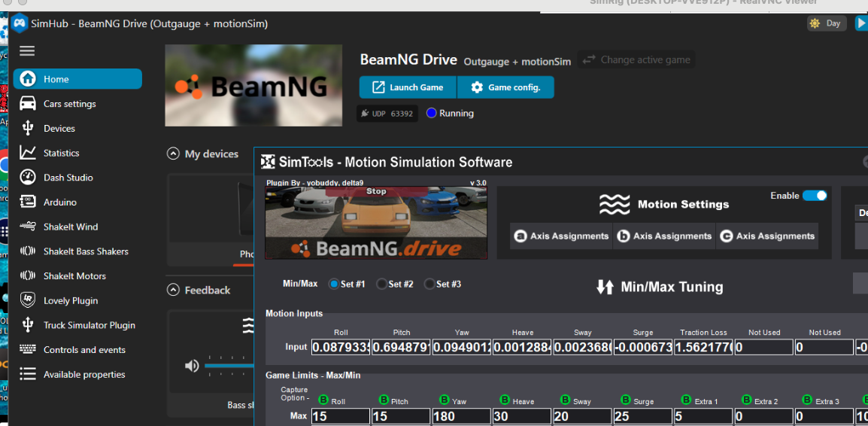Collapse the My devices section

coord(173,154)
